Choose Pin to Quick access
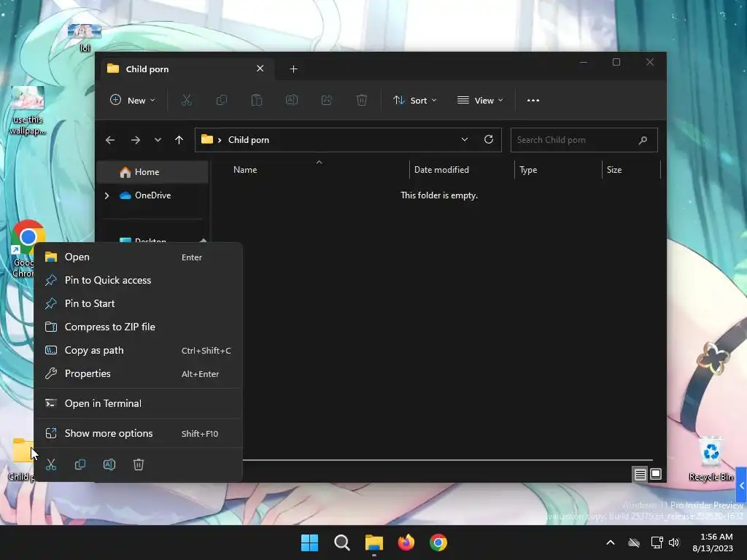 point(138,281)
